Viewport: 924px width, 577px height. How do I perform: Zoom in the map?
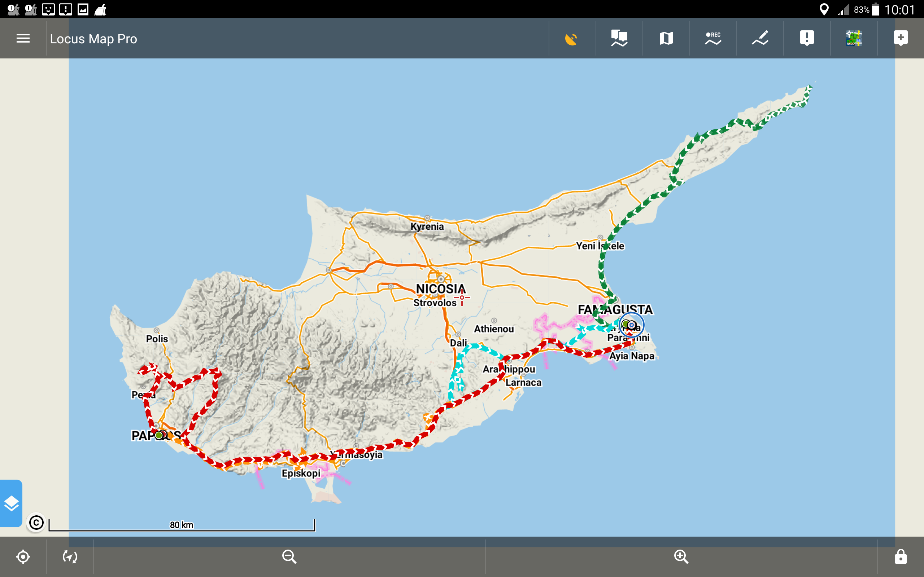coord(681,557)
